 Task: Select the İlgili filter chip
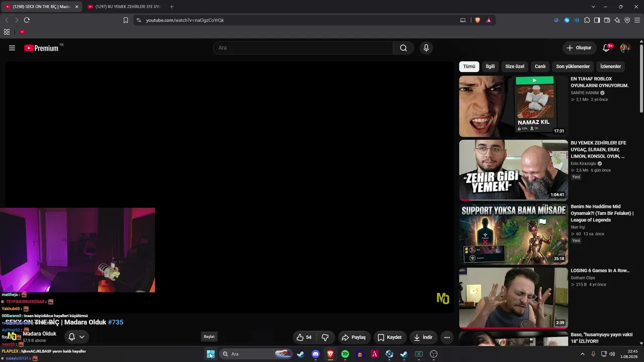(490, 66)
